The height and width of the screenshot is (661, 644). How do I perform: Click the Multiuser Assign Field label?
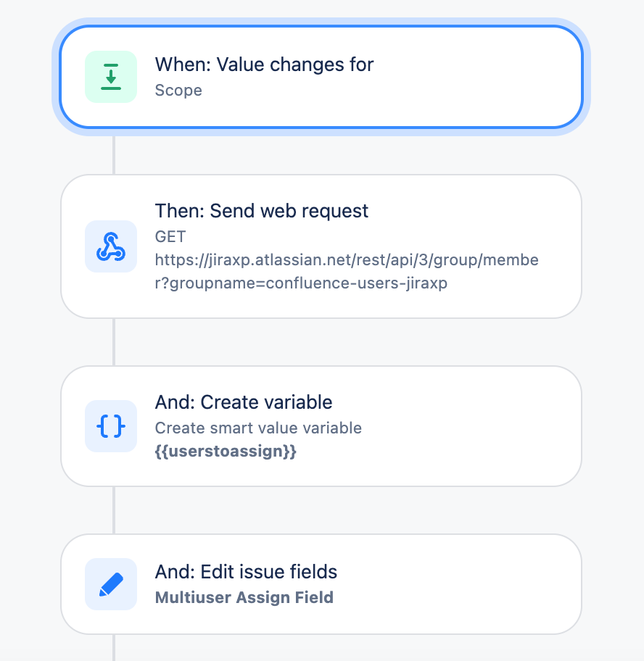[244, 597]
